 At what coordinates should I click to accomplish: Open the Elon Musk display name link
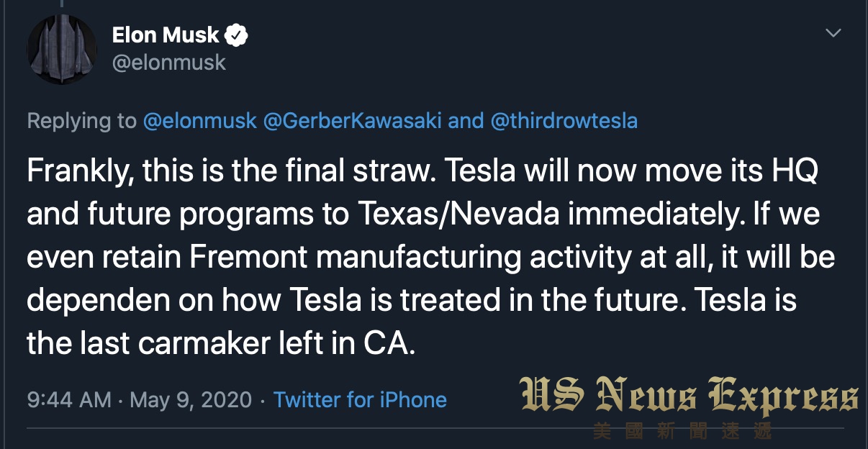(166, 34)
